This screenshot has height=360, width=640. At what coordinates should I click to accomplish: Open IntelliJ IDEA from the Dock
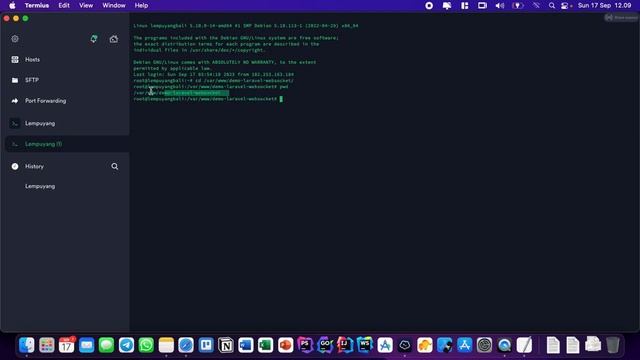coord(345,345)
